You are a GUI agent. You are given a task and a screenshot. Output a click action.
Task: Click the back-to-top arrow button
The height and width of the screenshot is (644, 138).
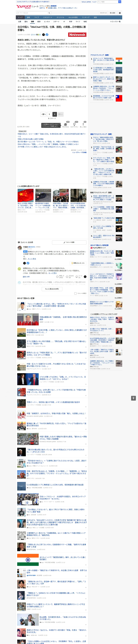coord(133,398)
